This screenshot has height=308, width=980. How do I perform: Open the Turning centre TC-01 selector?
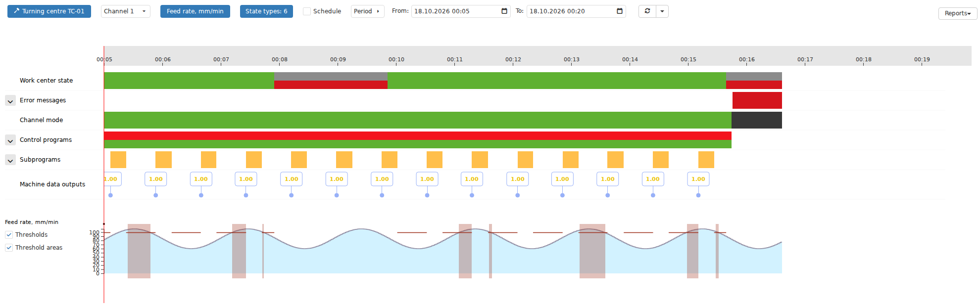(x=49, y=11)
